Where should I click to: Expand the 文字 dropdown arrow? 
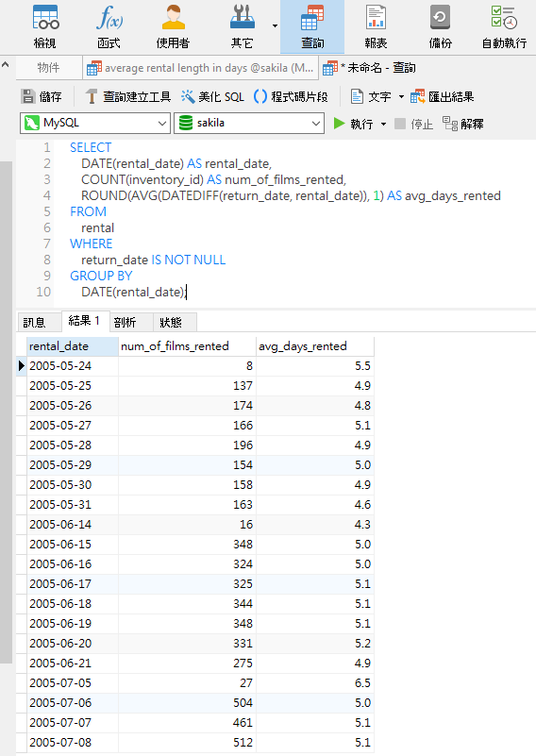(x=401, y=97)
